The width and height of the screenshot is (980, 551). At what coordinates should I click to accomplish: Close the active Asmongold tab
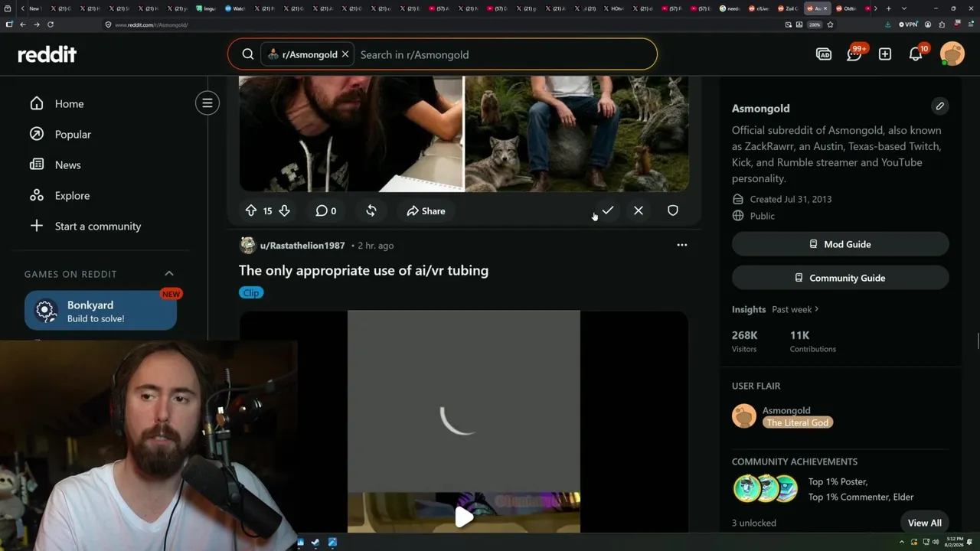826,8
